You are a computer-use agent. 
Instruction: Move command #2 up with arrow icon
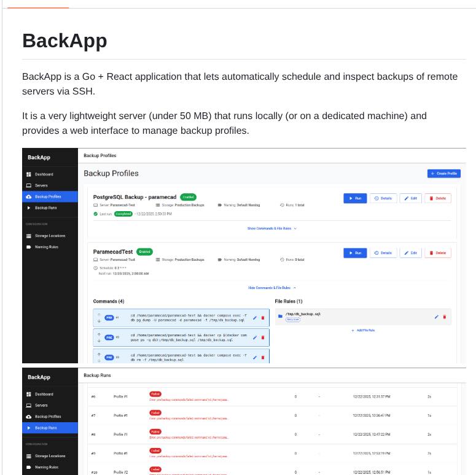click(x=99, y=334)
